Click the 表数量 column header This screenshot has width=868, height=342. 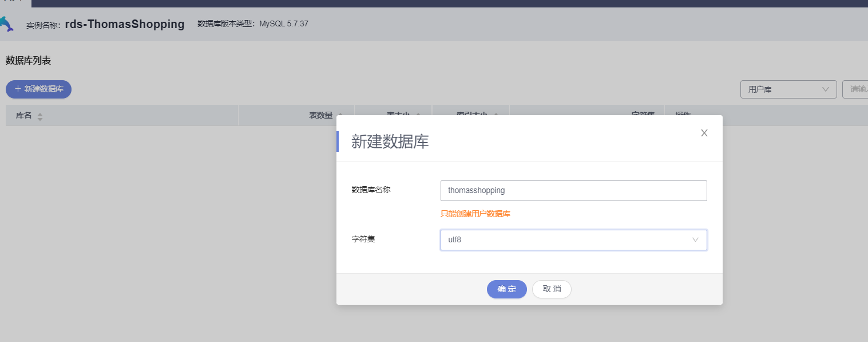321,115
